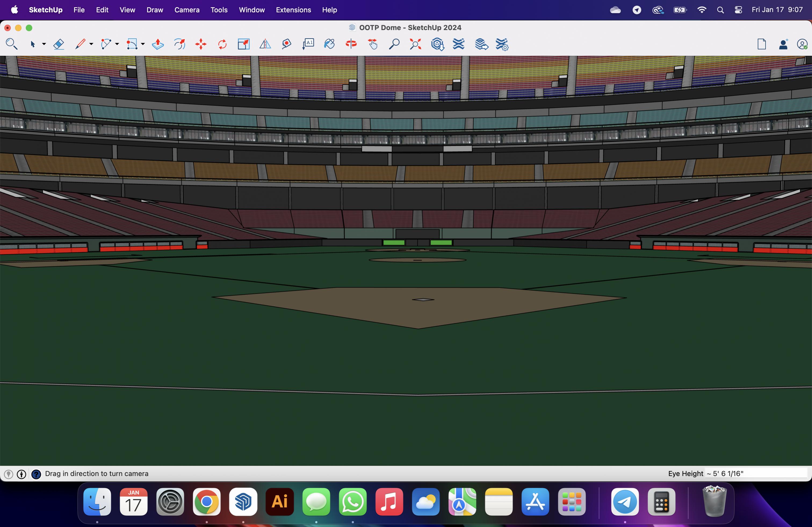Open Telegram from the Dock
Viewport: 812px width, 527px height.
click(625, 502)
